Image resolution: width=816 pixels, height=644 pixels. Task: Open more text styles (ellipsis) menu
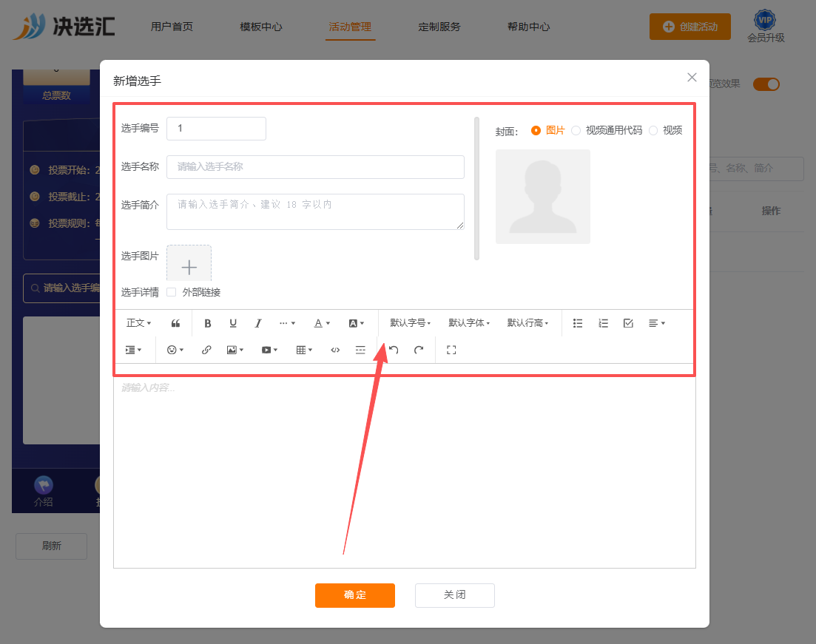pyautogui.click(x=287, y=323)
